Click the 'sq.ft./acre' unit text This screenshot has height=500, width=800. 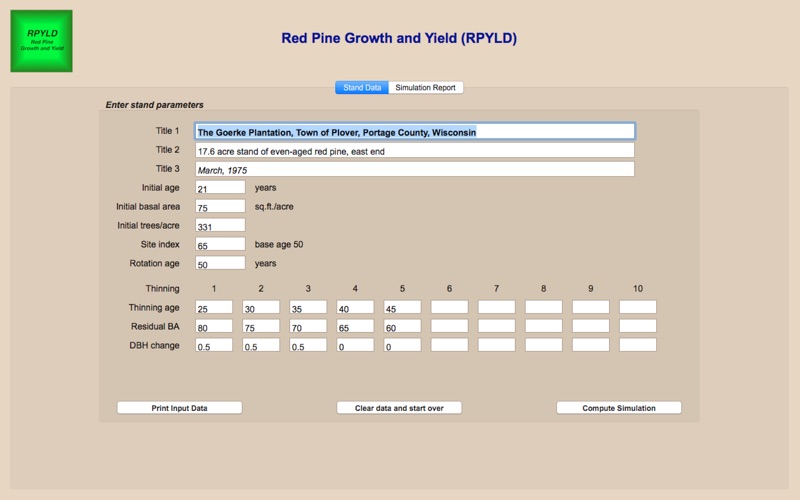274,207
